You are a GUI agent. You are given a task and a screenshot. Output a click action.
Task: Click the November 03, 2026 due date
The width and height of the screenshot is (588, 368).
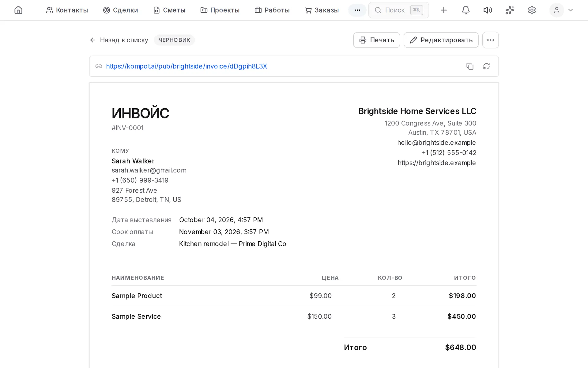[x=224, y=232]
